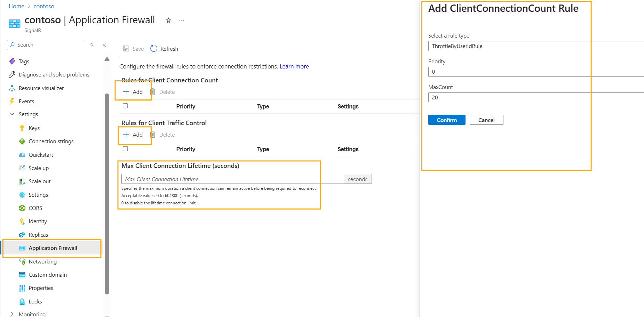Viewport: 644px width, 317px height.
Task: Click the Scale up icon
Action: [22, 168]
